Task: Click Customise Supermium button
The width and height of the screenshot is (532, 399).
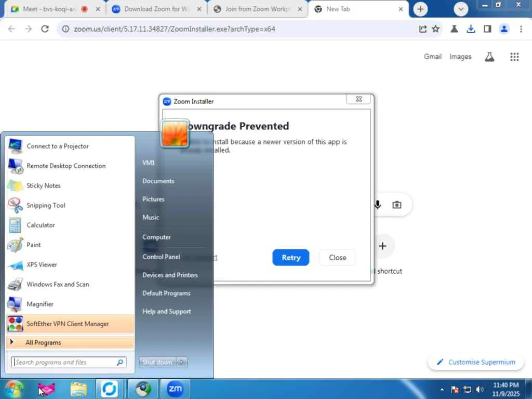Action: pos(476,362)
